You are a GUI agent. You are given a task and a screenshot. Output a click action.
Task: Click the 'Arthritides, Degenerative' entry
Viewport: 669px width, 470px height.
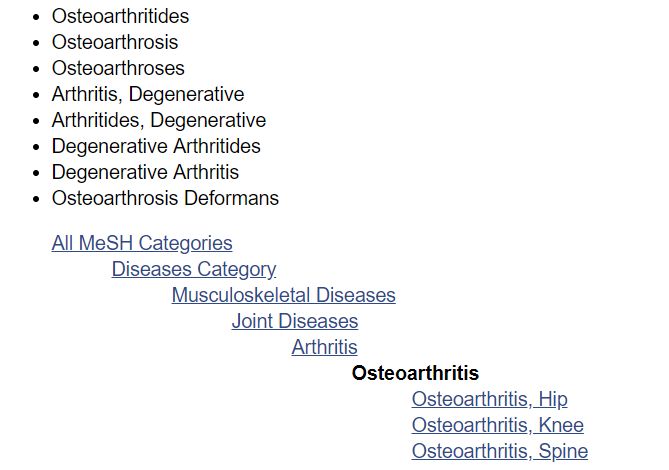coord(159,120)
